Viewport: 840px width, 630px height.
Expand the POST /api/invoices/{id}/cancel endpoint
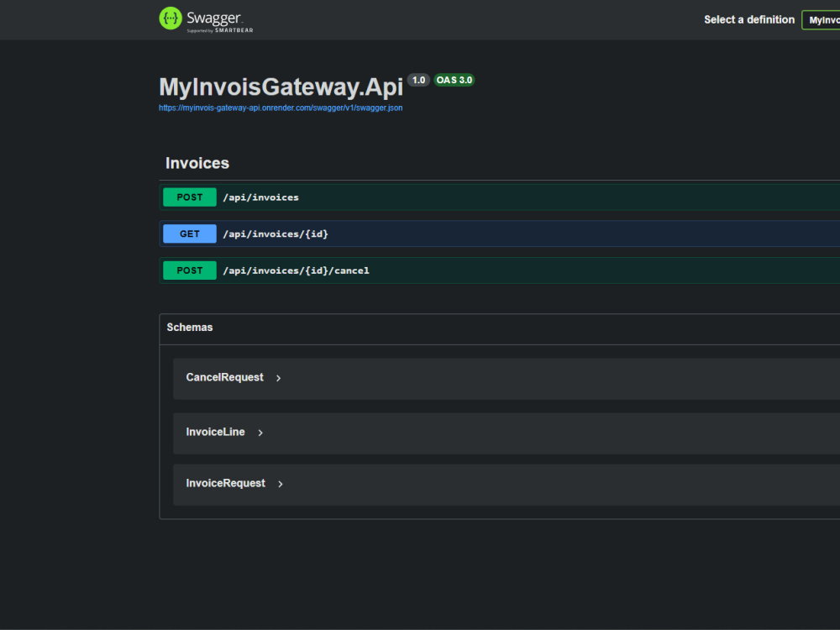[499, 270]
